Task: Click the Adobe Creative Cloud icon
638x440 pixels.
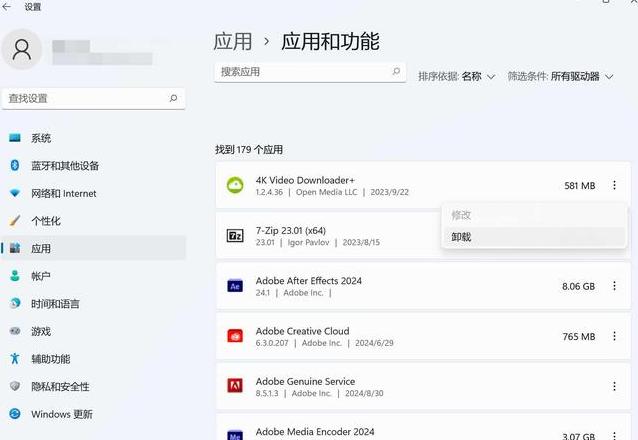Action: 235,336
